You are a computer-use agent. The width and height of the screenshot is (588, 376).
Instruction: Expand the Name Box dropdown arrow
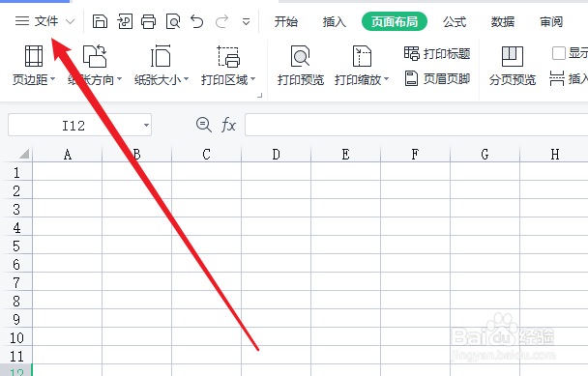coord(146,125)
